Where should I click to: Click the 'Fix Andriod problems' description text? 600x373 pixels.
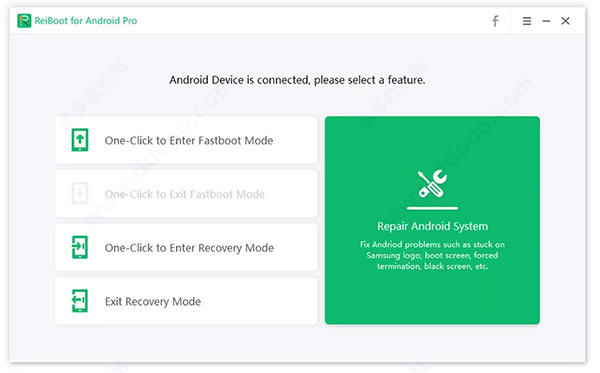[x=432, y=255]
